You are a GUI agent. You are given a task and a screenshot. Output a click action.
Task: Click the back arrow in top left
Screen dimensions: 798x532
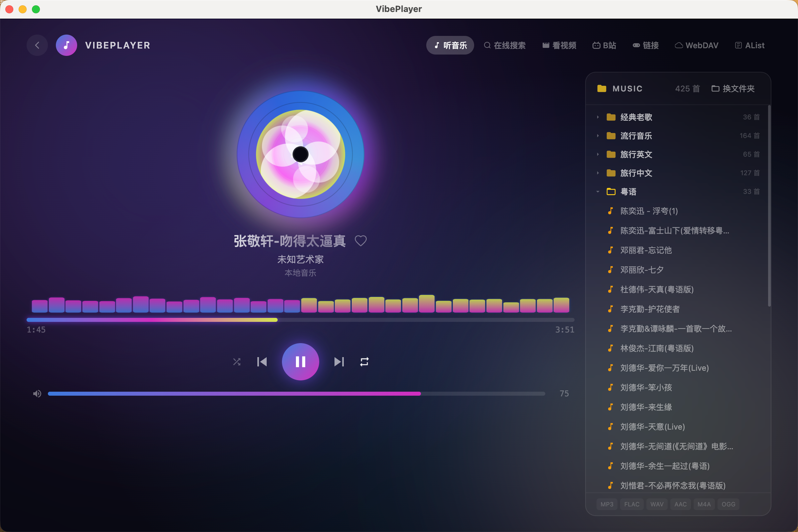pos(37,45)
